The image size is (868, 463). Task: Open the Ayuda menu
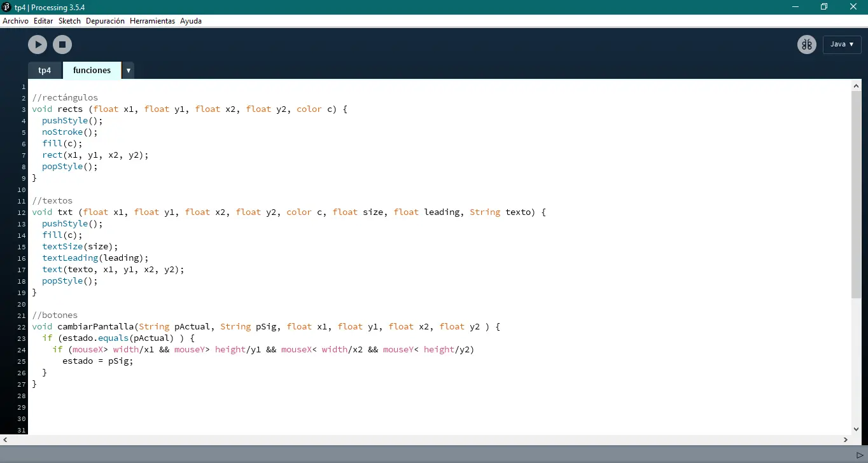[x=191, y=20]
